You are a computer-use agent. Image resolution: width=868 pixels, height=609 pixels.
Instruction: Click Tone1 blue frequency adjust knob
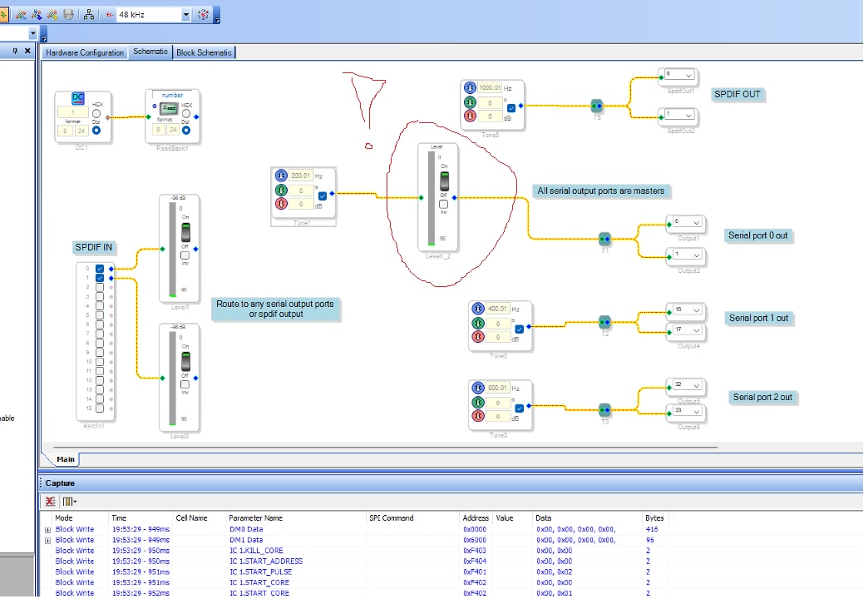tap(281, 176)
